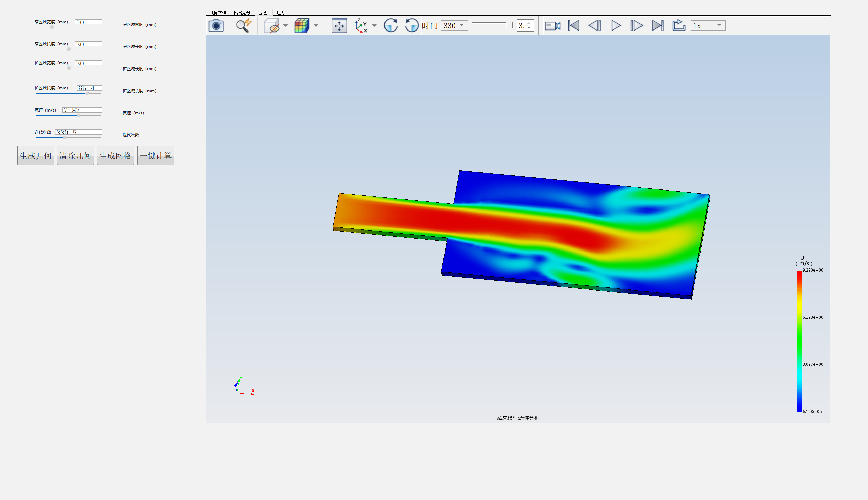This screenshot has width=868, height=500.
Task: Click the colored cube display mode icon
Action: (x=302, y=26)
